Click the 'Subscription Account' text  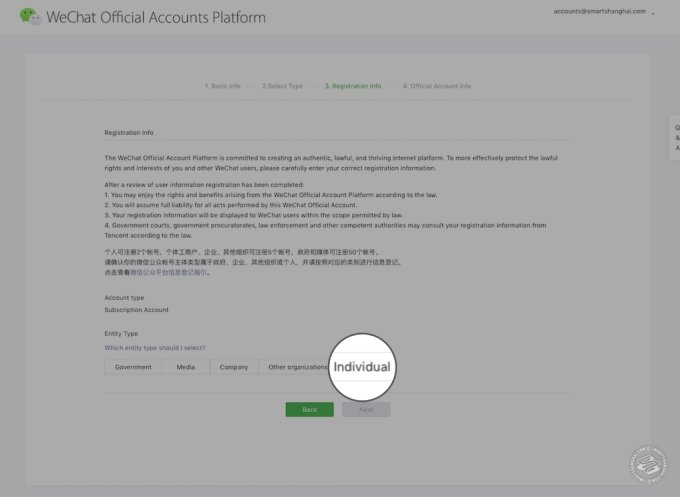(136, 310)
